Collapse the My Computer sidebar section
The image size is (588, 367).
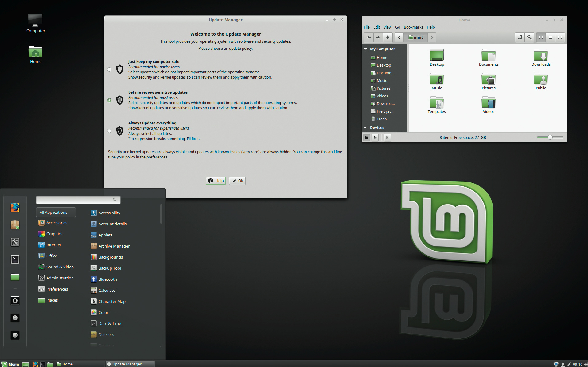tap(365, 49)
